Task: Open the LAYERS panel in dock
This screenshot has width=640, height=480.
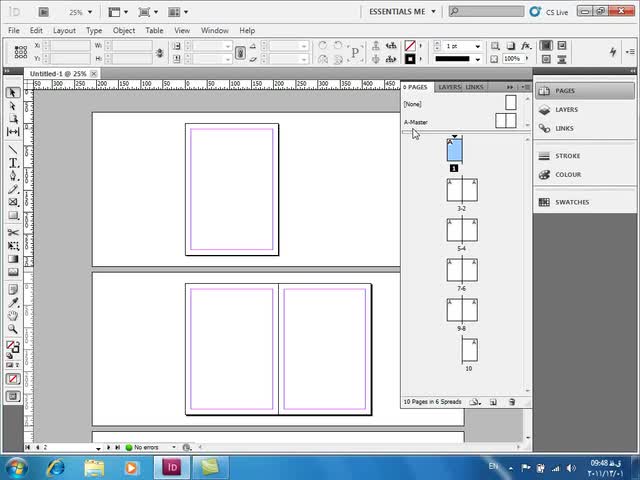Action: click(584, 109)
